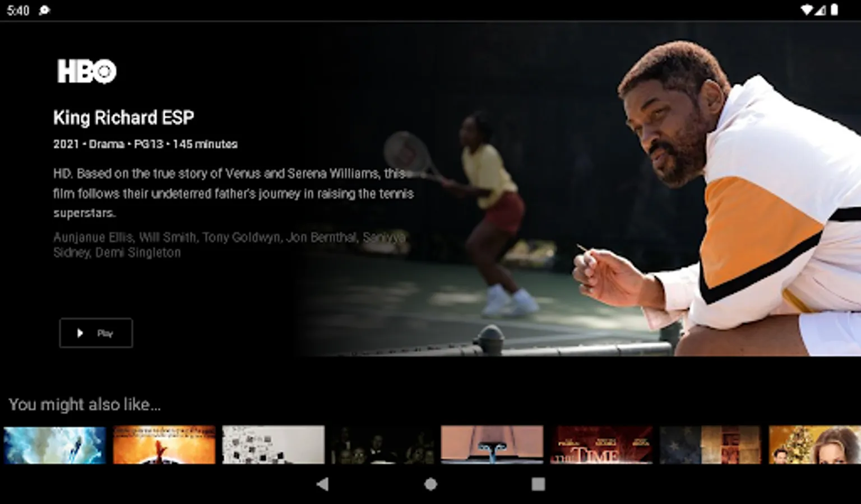Tap the Android back navigation button
The width and height of the screenshot is (861, 504).
pos(322,484)
